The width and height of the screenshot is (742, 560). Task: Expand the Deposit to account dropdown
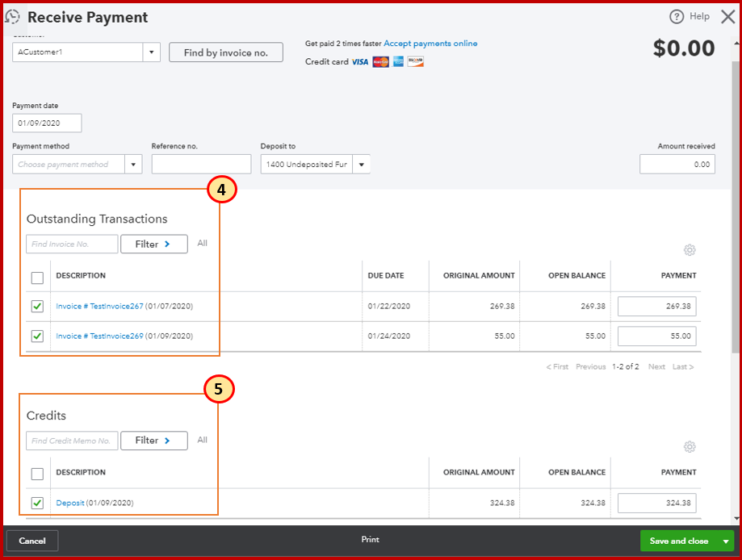click(x=361, y=164)
